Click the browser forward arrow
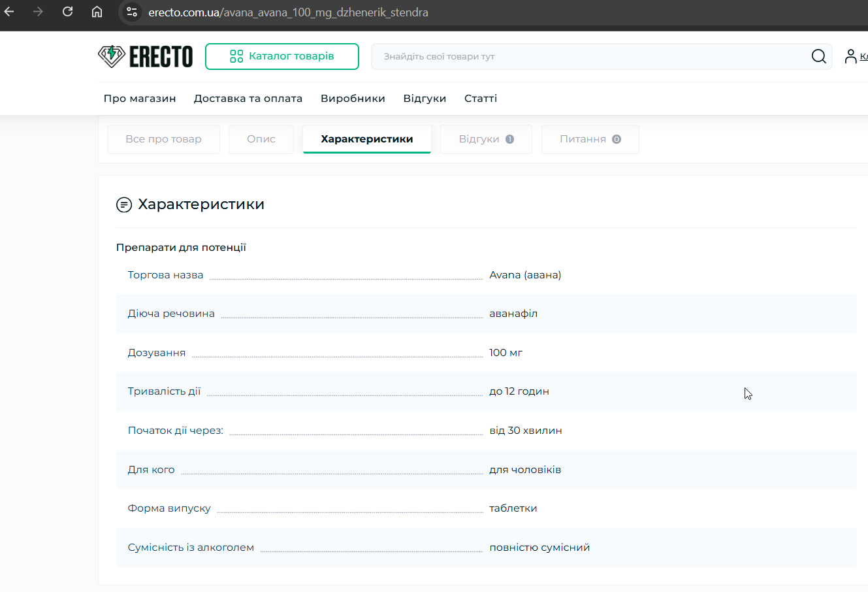 [38, 12]
